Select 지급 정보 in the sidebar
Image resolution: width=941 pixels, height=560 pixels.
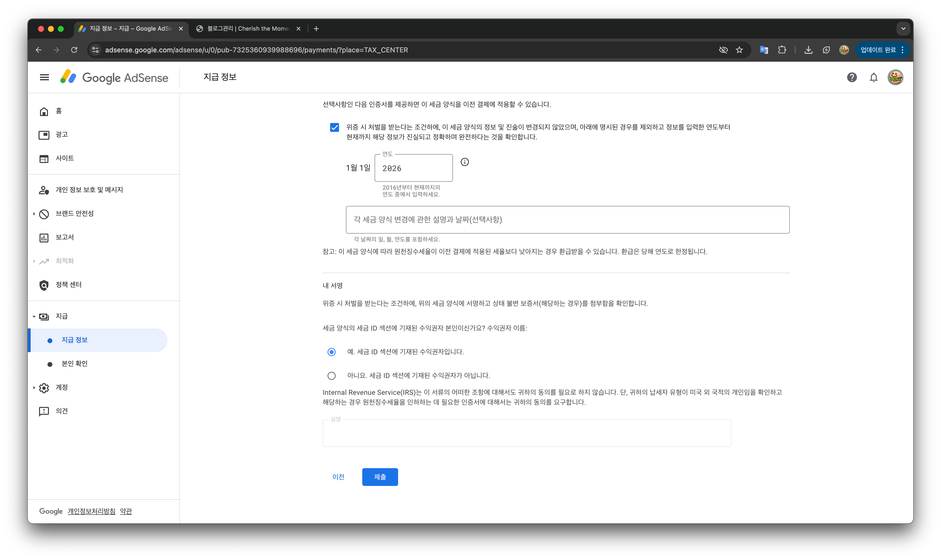click(x=98, y=340)
